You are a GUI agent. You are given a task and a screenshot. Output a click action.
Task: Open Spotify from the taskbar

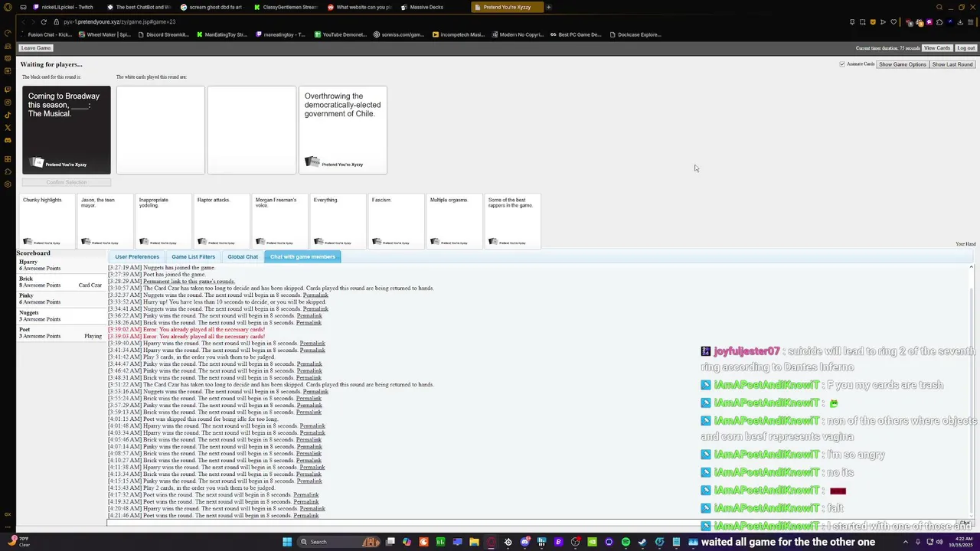tap(626, 542)
